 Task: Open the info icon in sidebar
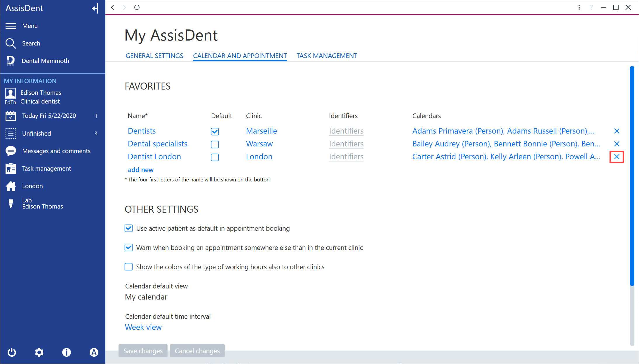(67, 352)
